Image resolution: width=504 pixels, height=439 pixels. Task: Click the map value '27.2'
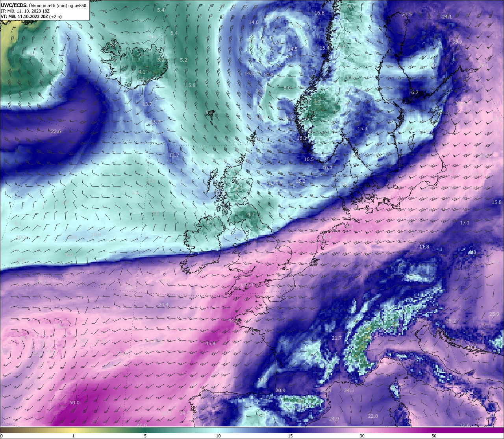pyautogui.click(x=458, y=42)
